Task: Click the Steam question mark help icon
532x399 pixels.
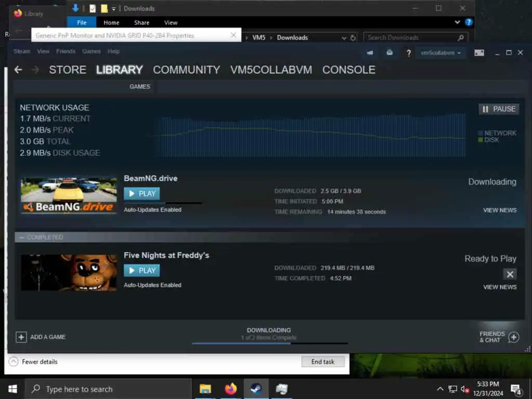Action: click(409, 53)
